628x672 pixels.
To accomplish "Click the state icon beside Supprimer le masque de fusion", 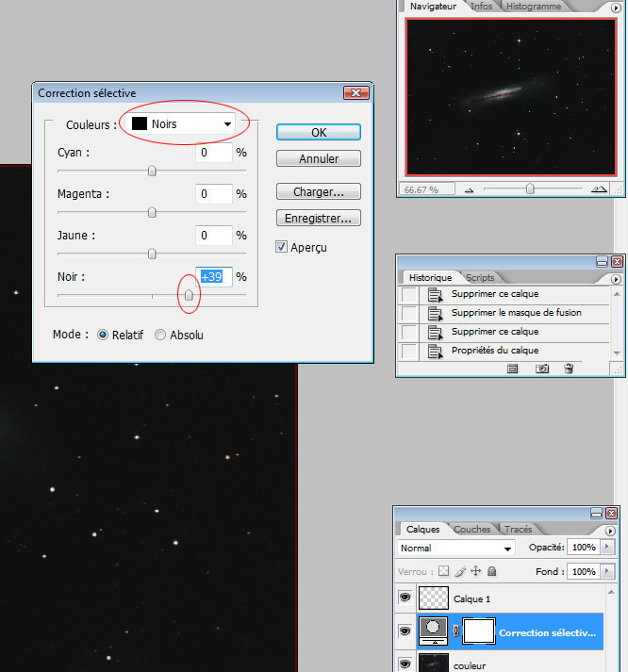I will point(435,314).
